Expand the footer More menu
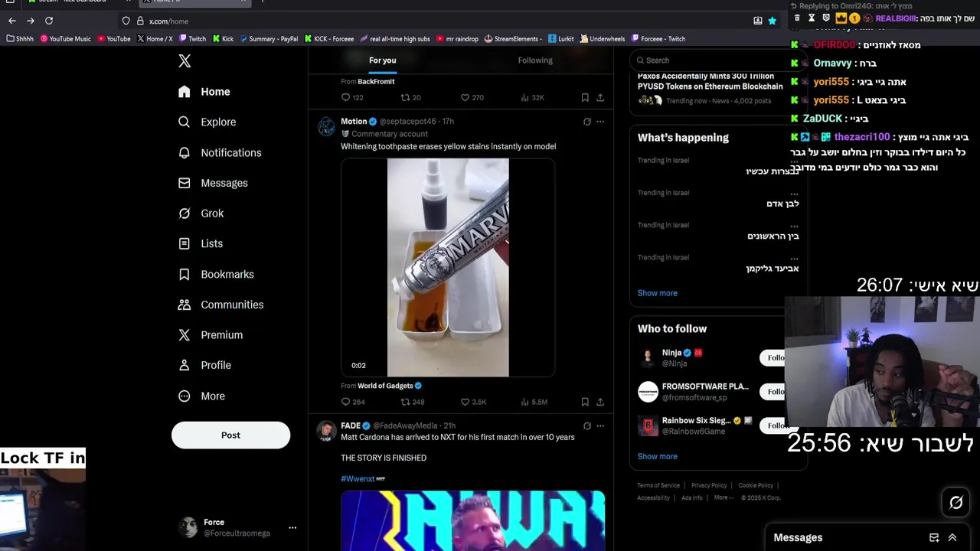Viewport: 980px width, 551px height. pyautogui.click(x=723, y=497)
